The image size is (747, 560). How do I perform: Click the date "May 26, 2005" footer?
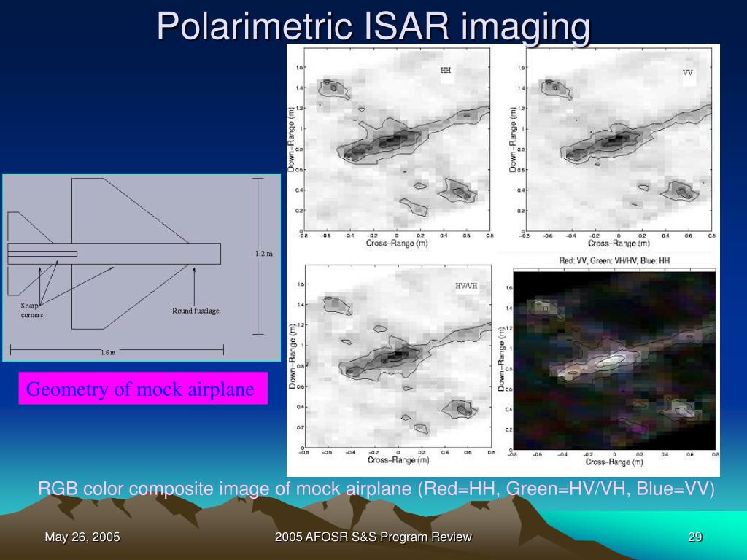(x=82, y=537)
